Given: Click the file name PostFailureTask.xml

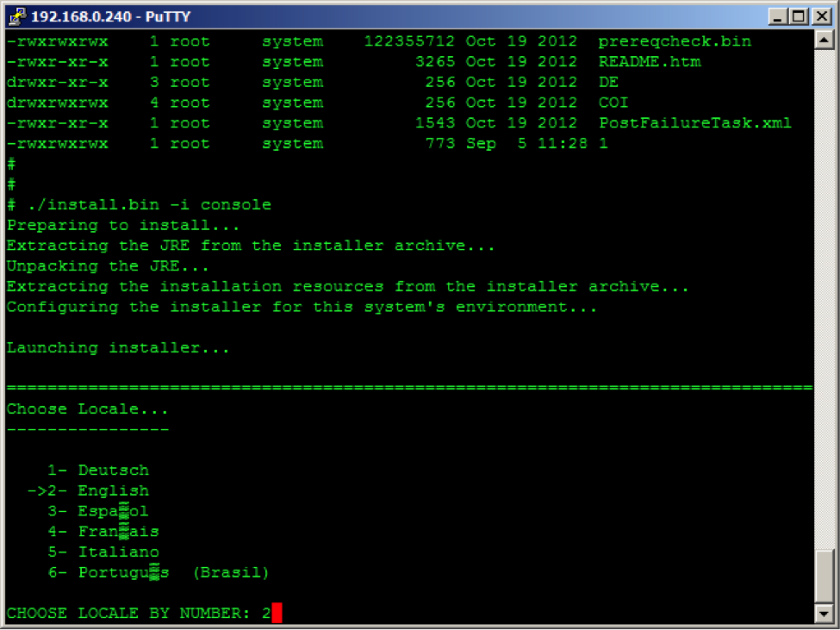Looking at the screenshot, I should pyautogui.click(x=694, y=123).
